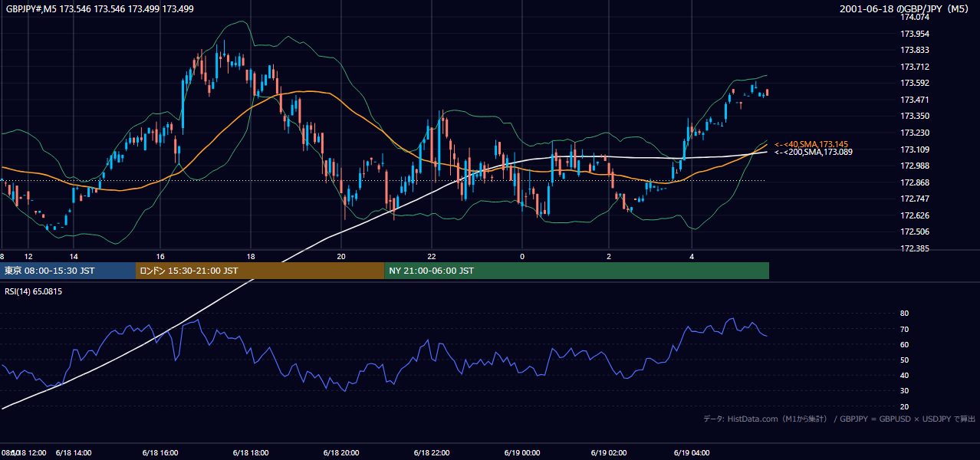Click RSI scale level 40
980x460 pixels.
(904, 375)
